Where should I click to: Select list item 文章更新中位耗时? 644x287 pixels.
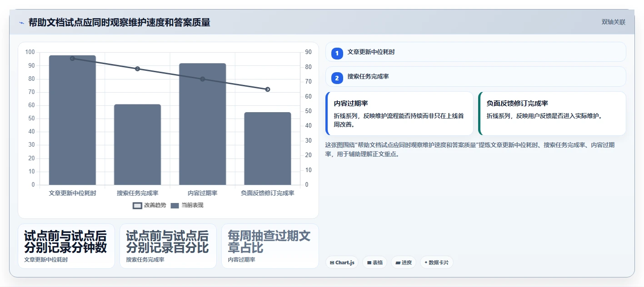(x=476, y=52)
